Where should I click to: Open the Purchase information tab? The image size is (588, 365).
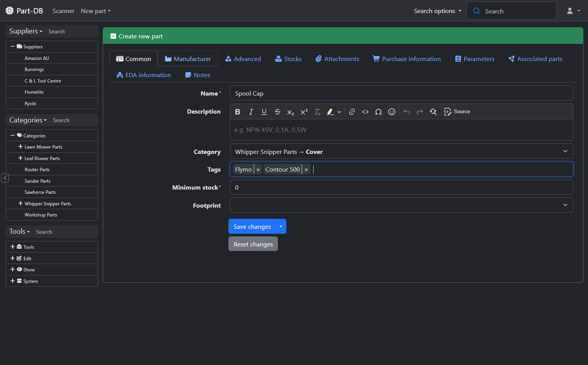coord(407,59)
